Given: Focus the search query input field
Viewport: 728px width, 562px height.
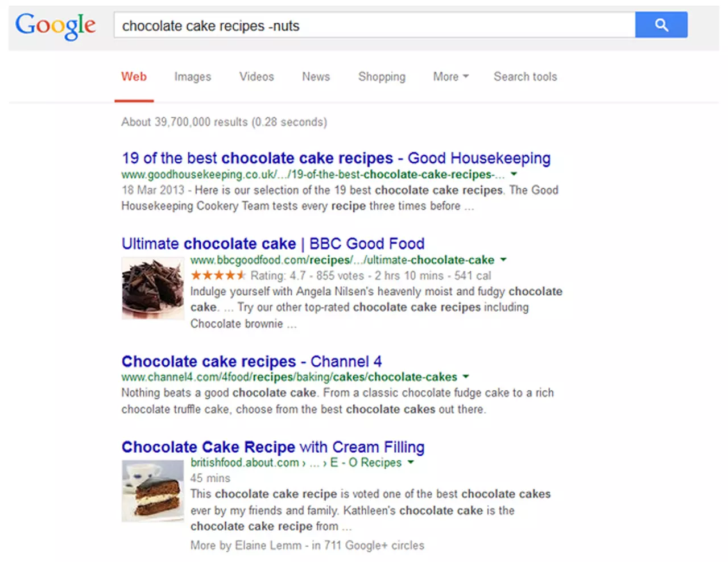Looking at the screenshot, I should (x=374, y=26).
